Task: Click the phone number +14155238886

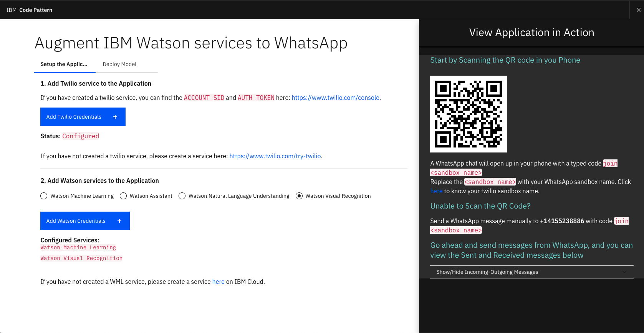Action: (x=562, y=221)
